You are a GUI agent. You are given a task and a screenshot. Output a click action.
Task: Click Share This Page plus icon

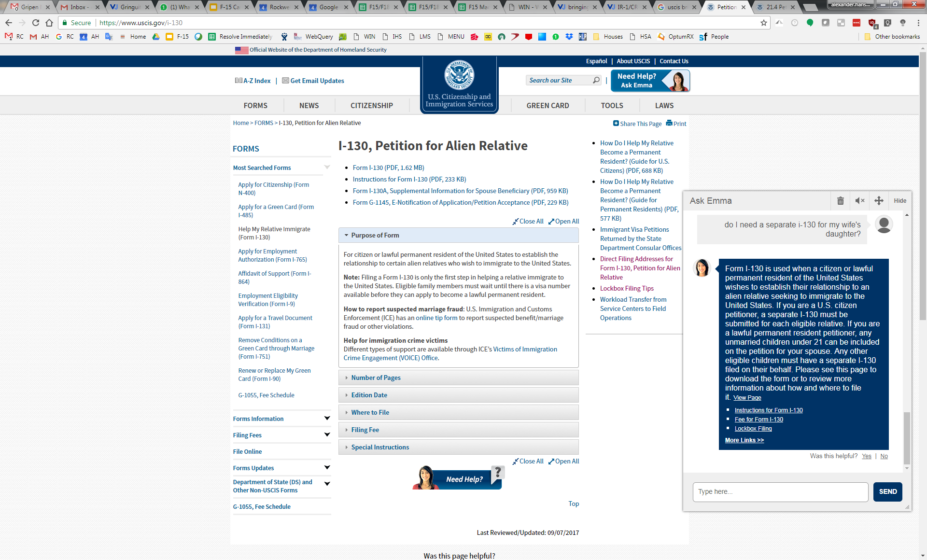tap(616, 123)
